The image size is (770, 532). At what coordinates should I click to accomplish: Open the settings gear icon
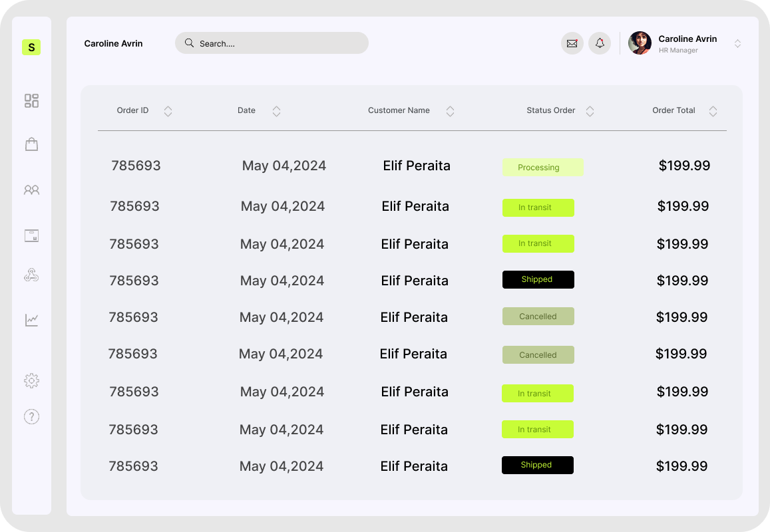pos(31,380)
